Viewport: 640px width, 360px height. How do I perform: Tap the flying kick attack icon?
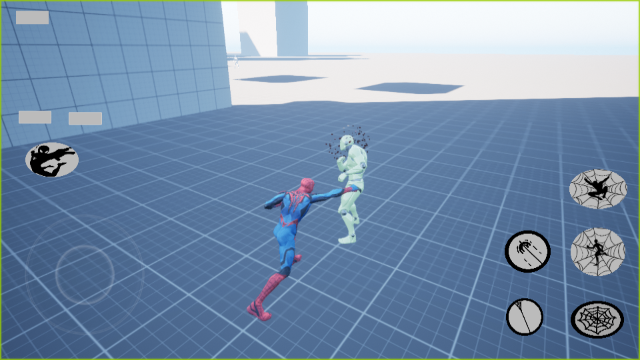pos(52,160)
